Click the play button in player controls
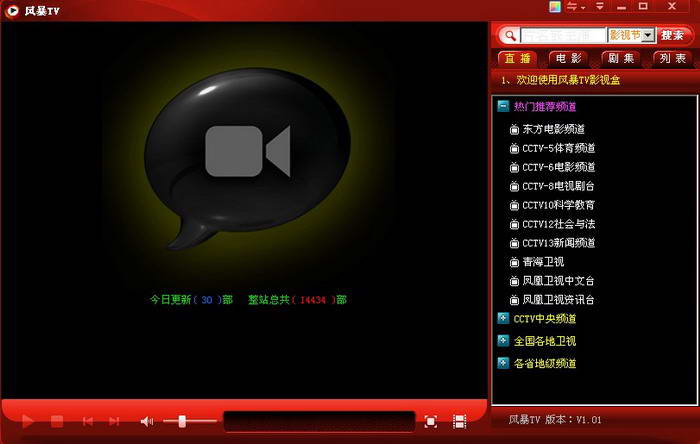 28,422
